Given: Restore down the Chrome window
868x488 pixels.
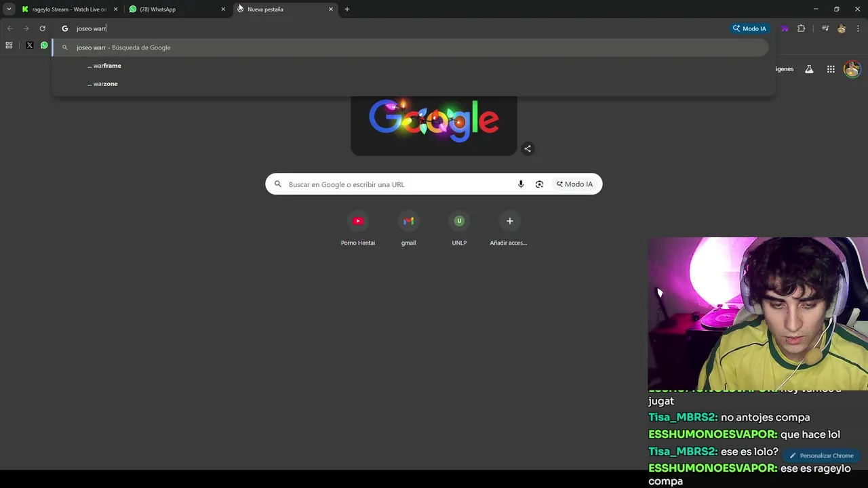Looking at the screenshot, I should coord(837,9).
